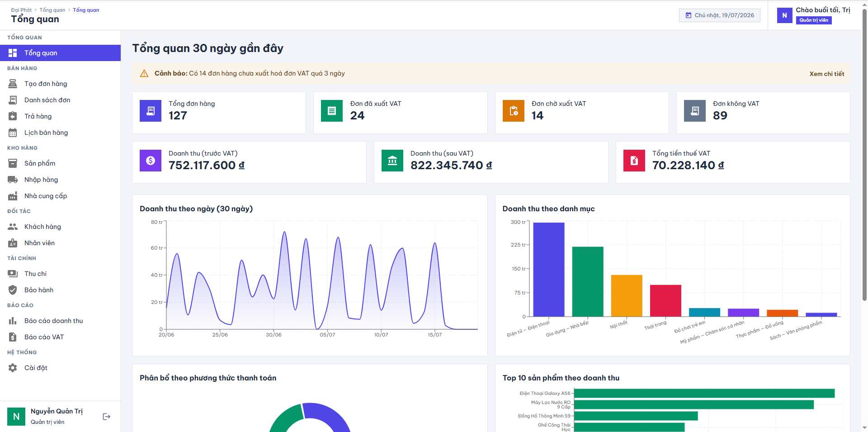Click the Báo cáo doanh thu bar chart icon

13,321
